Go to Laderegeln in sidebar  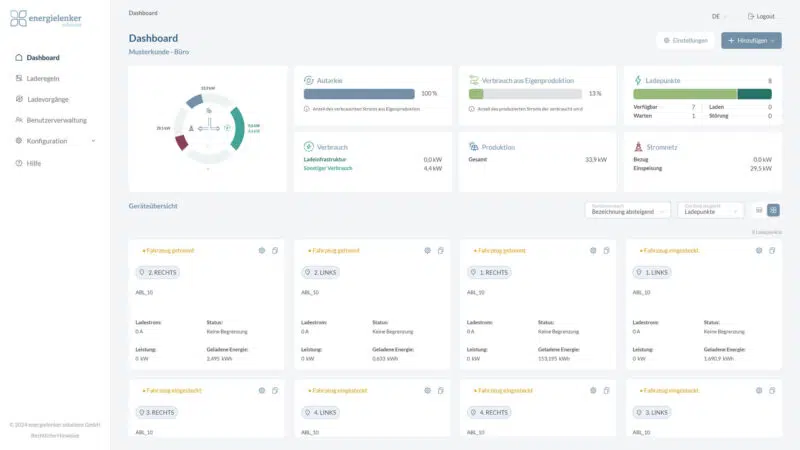click(x=43, y=78)
